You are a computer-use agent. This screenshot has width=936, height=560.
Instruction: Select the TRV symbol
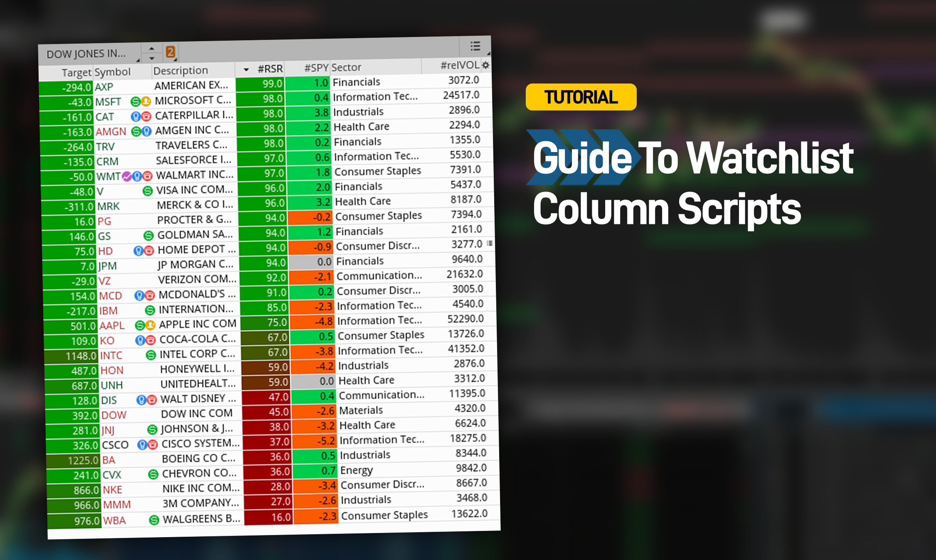[105, 147]
